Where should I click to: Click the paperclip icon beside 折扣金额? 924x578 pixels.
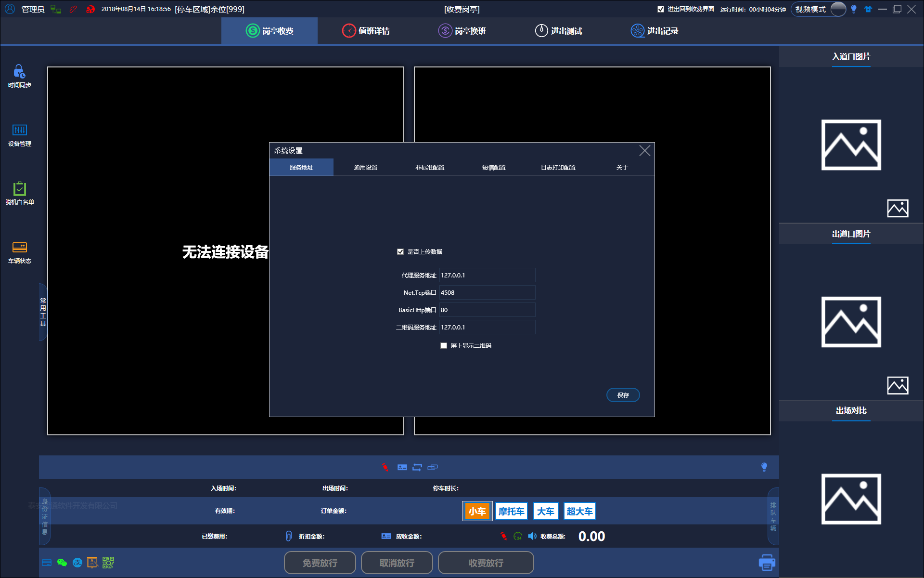tap(289, 536)
